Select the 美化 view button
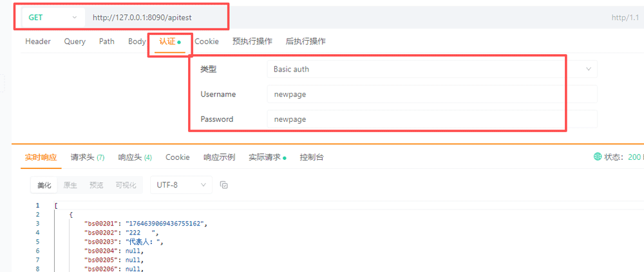The image size is (644, 272). pyautogui.click(x=44, y=185)
